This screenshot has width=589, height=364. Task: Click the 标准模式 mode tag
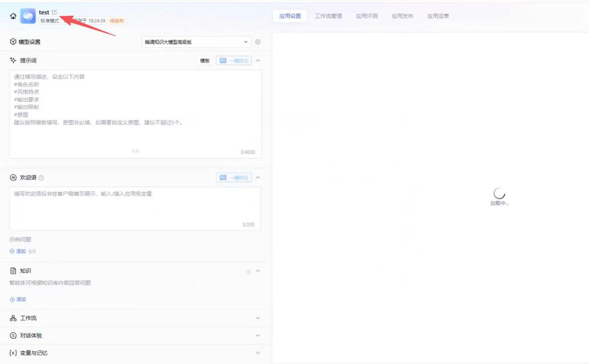pyautogui.click(x=50, y=21)
